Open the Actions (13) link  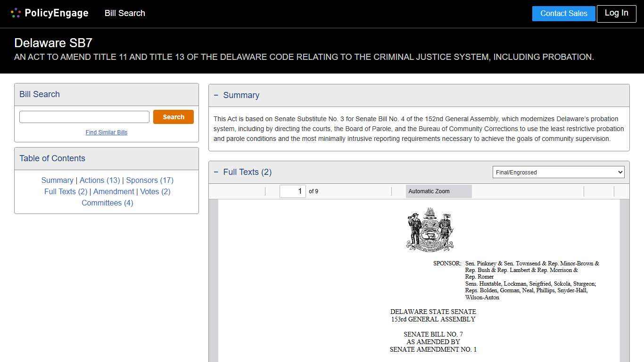(x=99, y=180)
